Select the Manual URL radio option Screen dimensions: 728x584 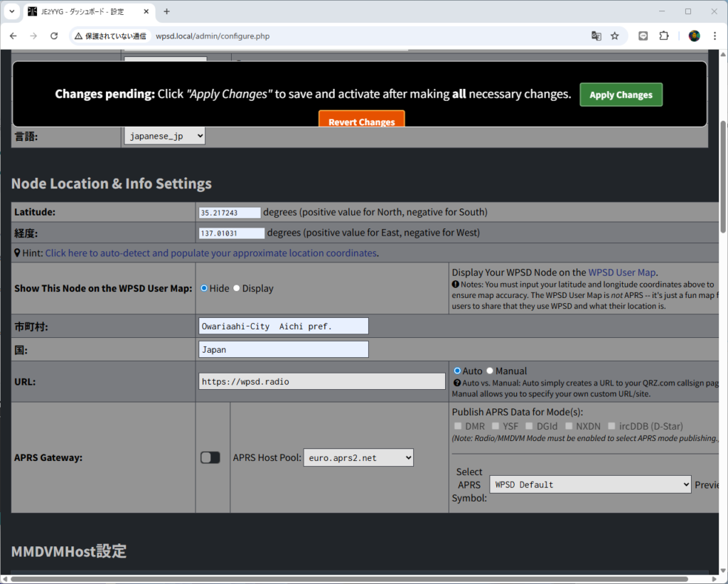point(490,371)
